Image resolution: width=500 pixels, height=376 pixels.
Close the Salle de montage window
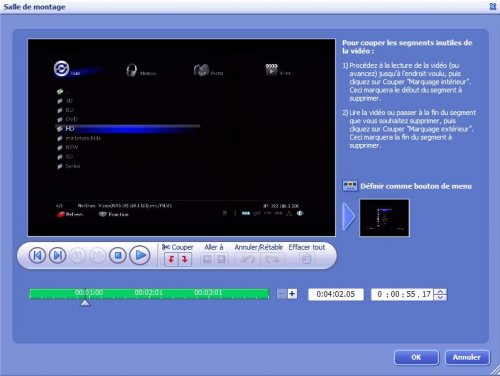coord(493,6)
